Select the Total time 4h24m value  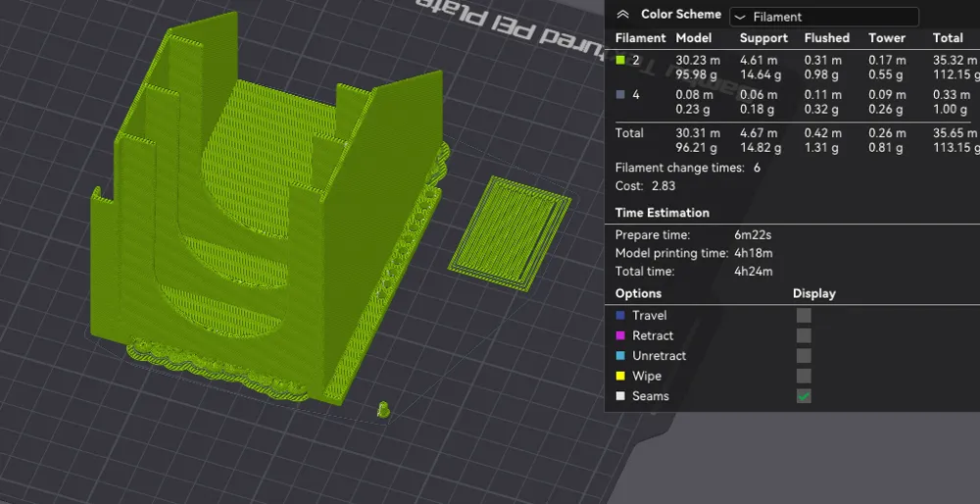click(754, 272)
